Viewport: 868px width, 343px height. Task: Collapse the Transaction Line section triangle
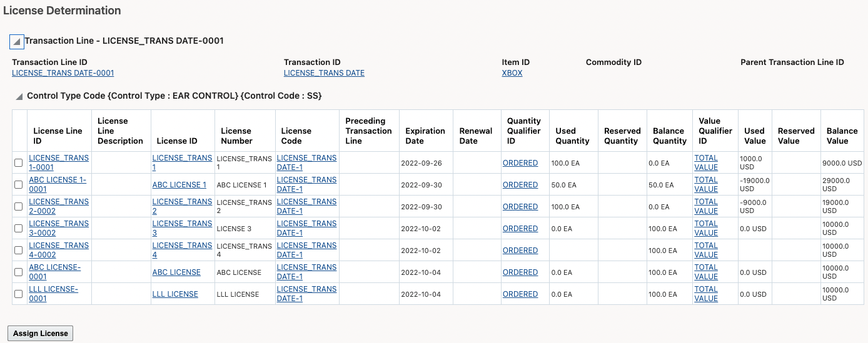(x=17, y=42)
